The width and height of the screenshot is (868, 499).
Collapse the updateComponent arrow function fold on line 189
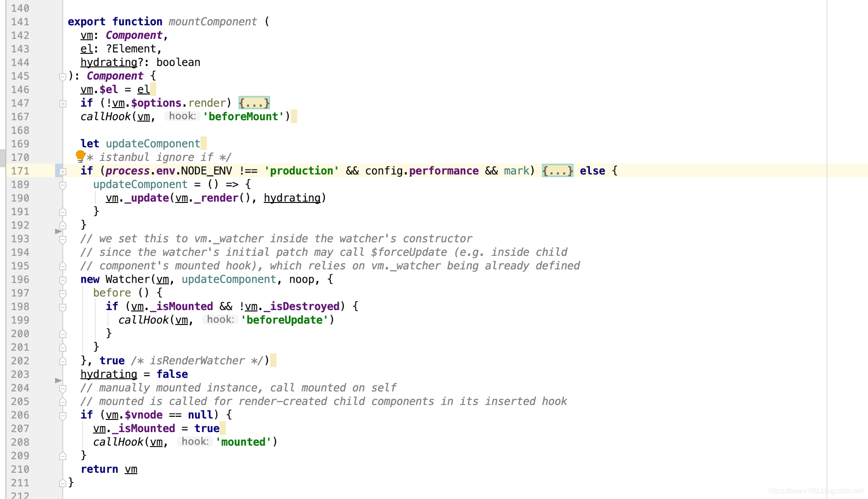[x=63, y=185]
